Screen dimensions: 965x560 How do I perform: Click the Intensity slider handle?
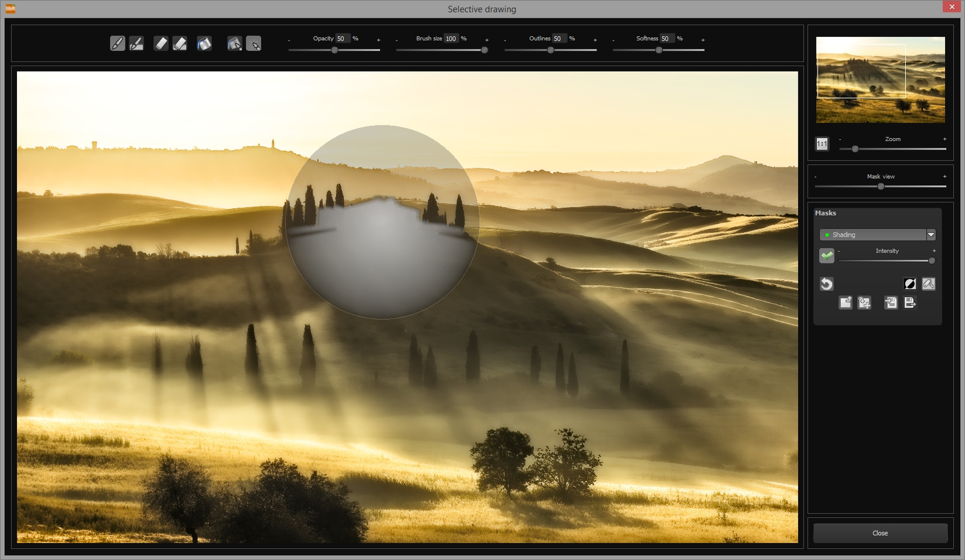pos(932,261)
